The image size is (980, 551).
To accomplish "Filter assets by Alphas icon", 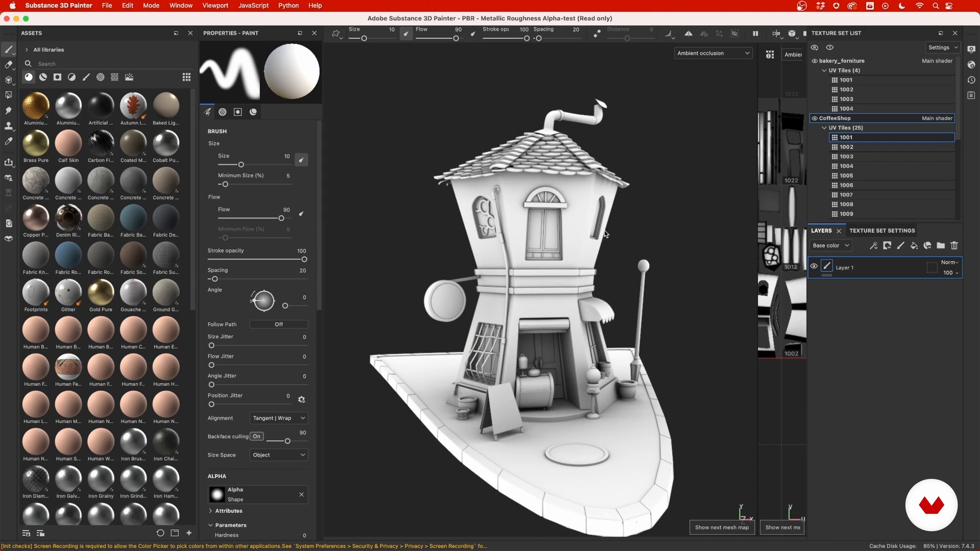I will [x=101, y=77].
